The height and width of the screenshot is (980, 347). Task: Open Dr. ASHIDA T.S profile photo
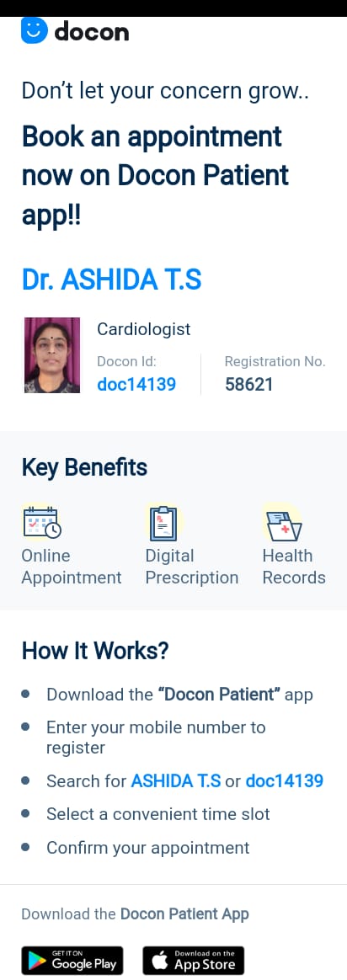(52, 355)
